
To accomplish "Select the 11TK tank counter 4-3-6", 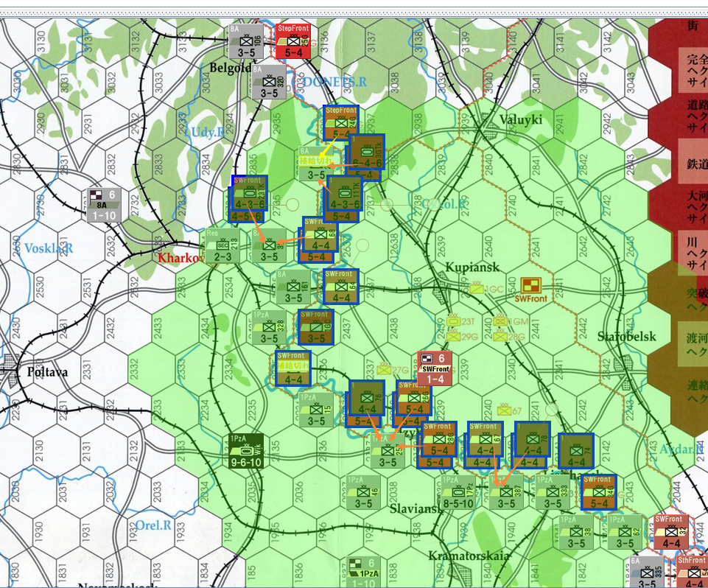I will click(x=345, y=194).
